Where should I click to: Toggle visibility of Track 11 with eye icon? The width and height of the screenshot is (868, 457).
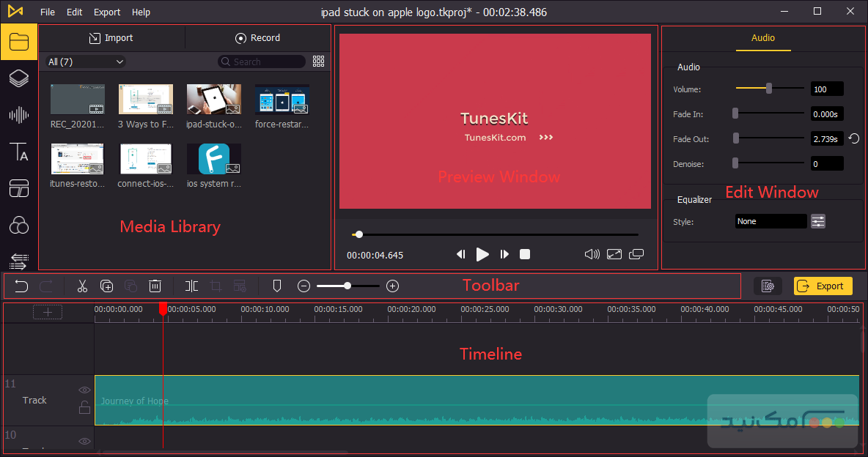84,390
